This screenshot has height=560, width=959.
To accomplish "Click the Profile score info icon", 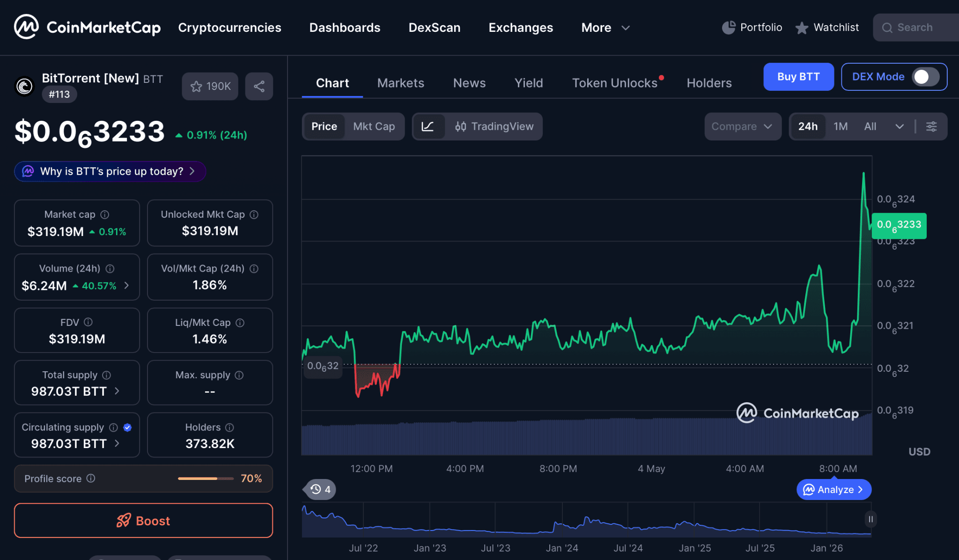I will (91, 478).
